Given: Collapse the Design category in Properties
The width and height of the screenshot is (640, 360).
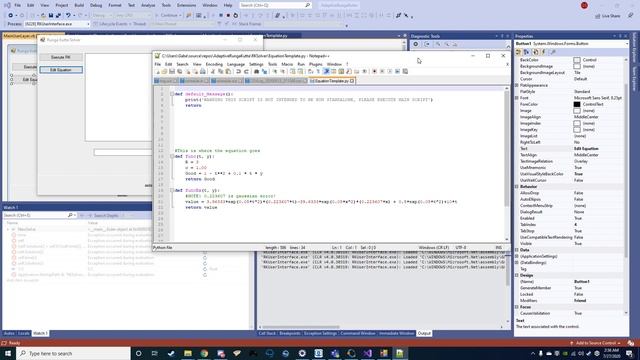Looking at the screenshot, I should pyautogui.click(x=517, y=275).
